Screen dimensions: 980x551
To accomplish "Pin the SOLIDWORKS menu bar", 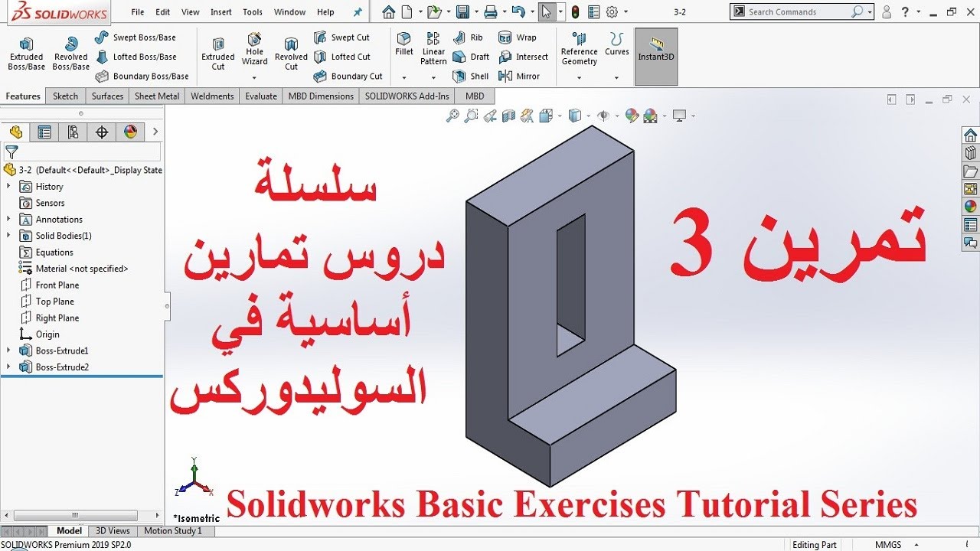I will pos(358,12).
